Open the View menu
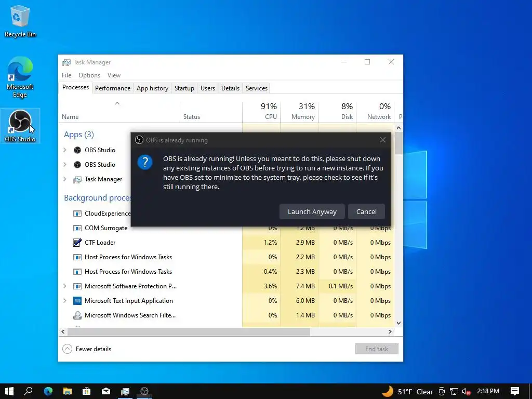 pyautogui.click(x=114, y=75)
